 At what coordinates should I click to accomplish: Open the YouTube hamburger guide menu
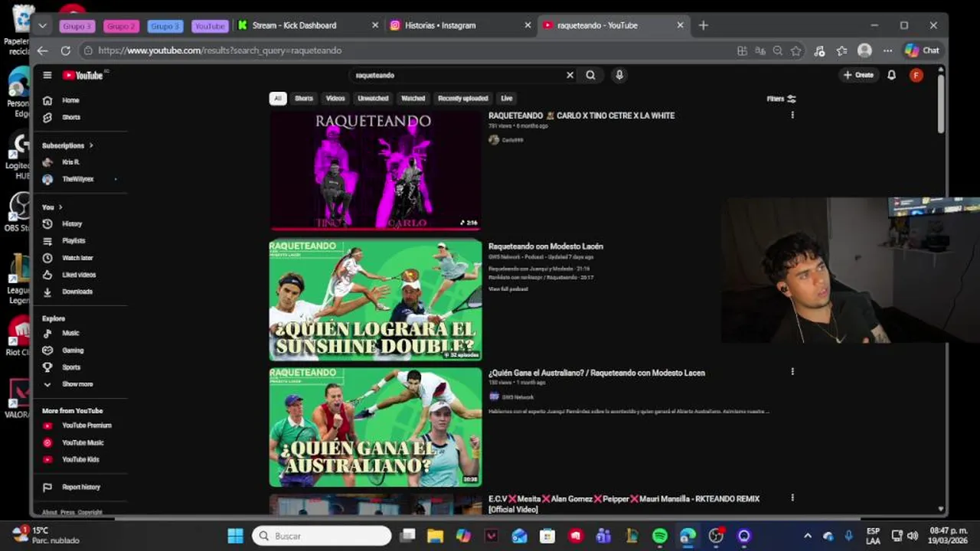pos(47,75)
